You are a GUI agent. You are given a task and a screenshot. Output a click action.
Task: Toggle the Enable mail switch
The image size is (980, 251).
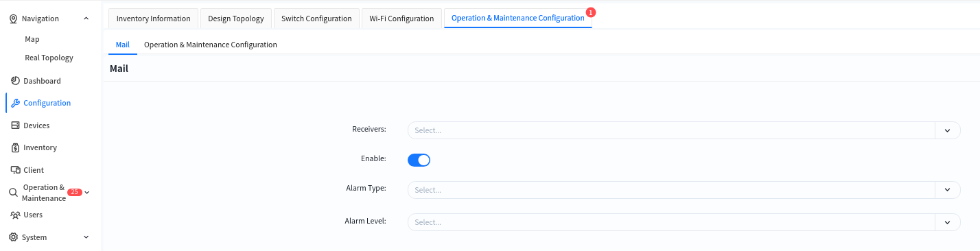(419, 160)
